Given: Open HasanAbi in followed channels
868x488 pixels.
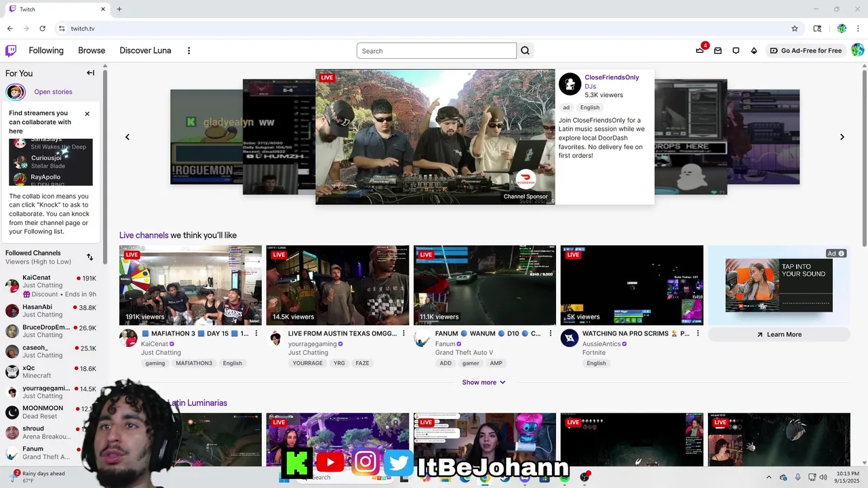Looking at the screenshot, I should [x=51, y=310].
